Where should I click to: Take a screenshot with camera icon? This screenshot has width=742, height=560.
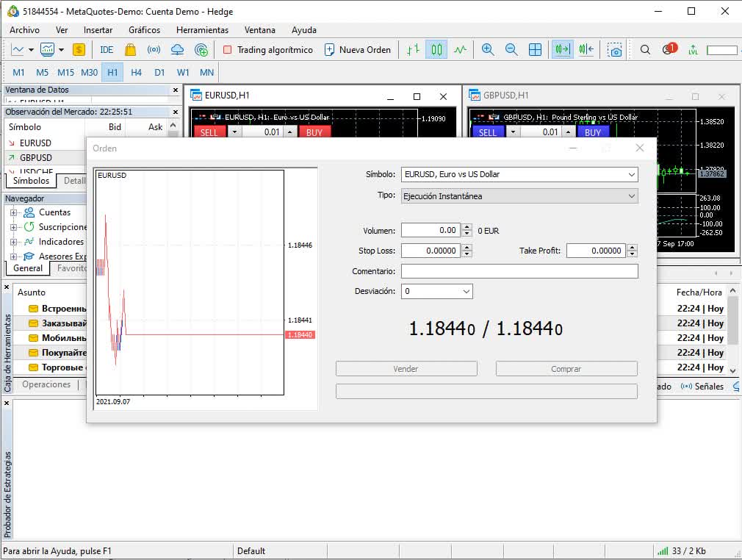pyautogui.click(x=615, y=50)
